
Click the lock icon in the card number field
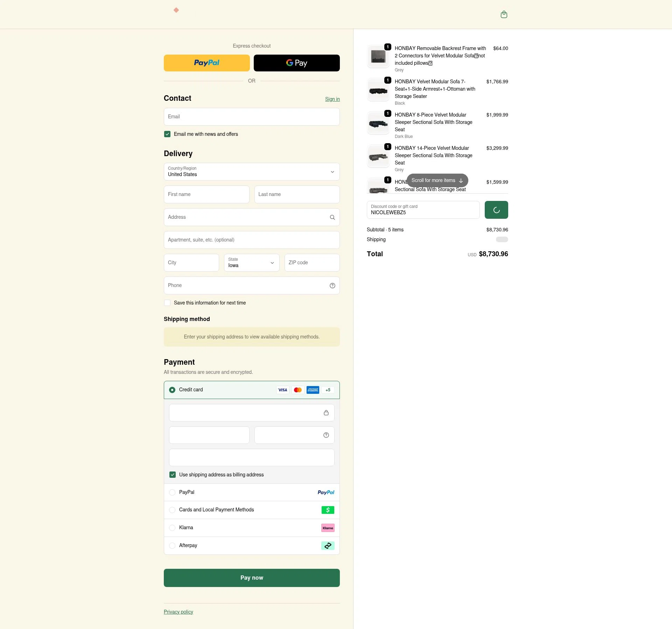point(326,413)
